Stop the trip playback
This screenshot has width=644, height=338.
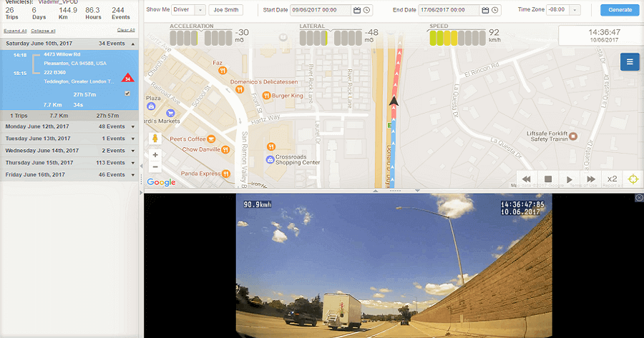coord(548,179)
